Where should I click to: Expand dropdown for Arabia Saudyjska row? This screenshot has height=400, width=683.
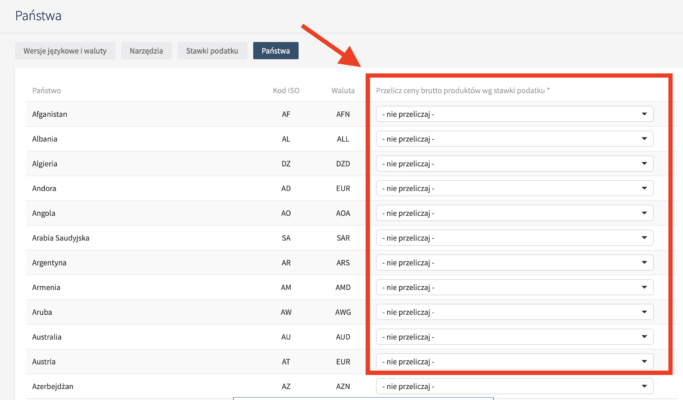tap(514, 238)
